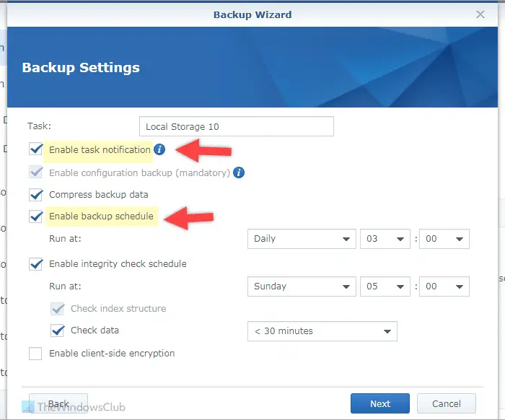Uncheck the Check data option

(x=57, y=331)
